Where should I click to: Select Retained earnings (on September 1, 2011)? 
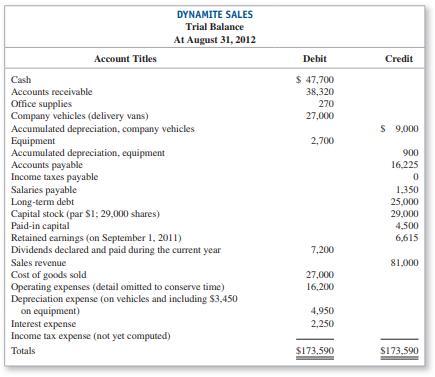click(x=96, y=238)
